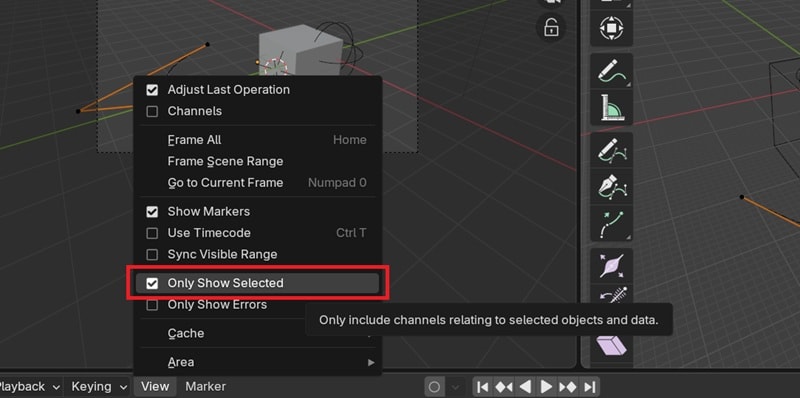Viewport: 800px width, 398px height.
Task: Select the Extrude curve tool
Action: point(611,223)
